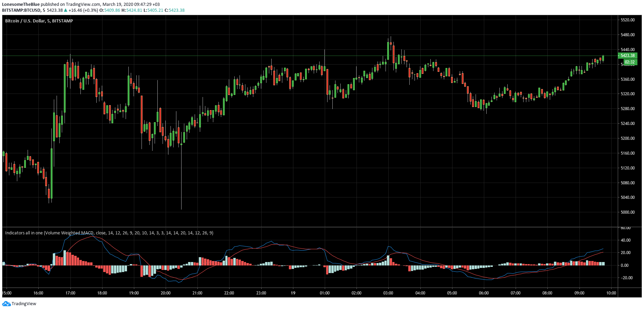Click the countdown timer label 02:32
Viewport: 644px width, 310px height.
click(630, 62)
